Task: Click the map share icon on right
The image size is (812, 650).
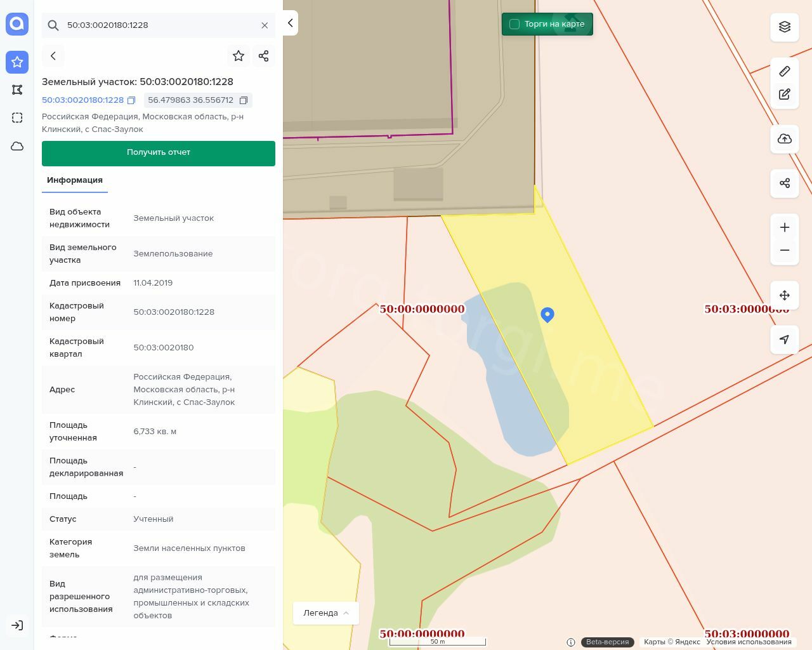Action: 785,183
